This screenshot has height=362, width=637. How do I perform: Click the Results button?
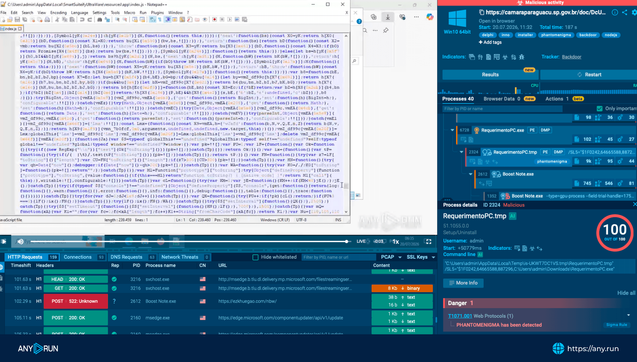pos(490,75)
